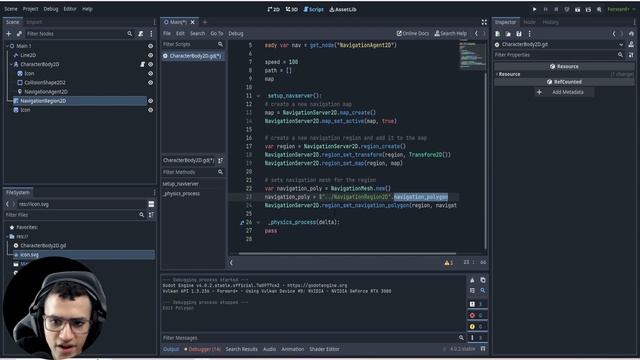Viewport: 640px width, 360px height.
Task: Click Add Metadata button
Action: [564, 92]
